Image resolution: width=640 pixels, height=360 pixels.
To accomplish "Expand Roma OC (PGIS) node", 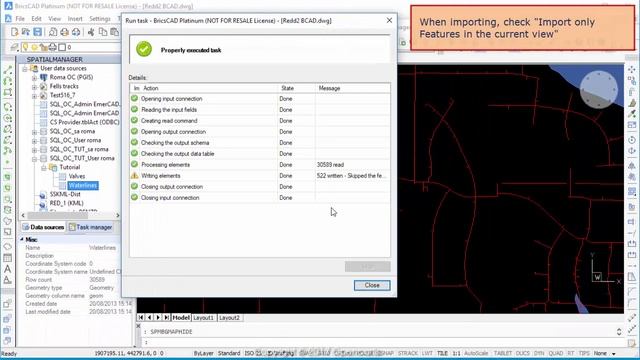I will pos(34,78).
